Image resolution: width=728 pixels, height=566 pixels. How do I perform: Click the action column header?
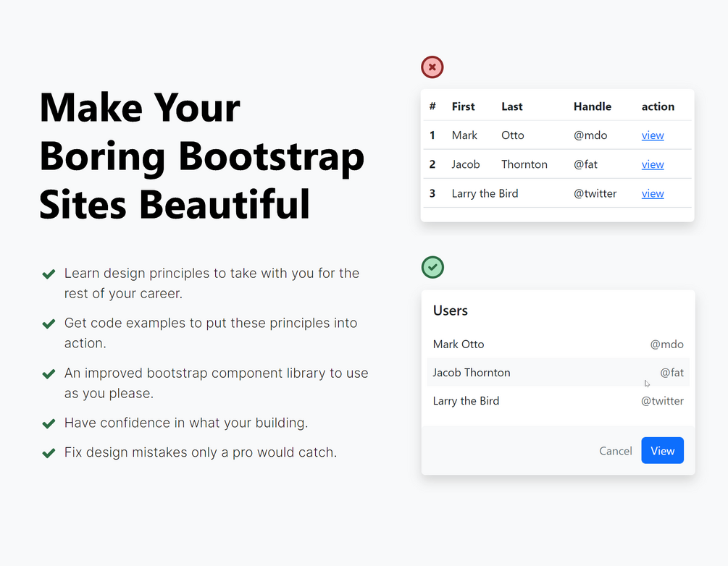tap(658, 106)
